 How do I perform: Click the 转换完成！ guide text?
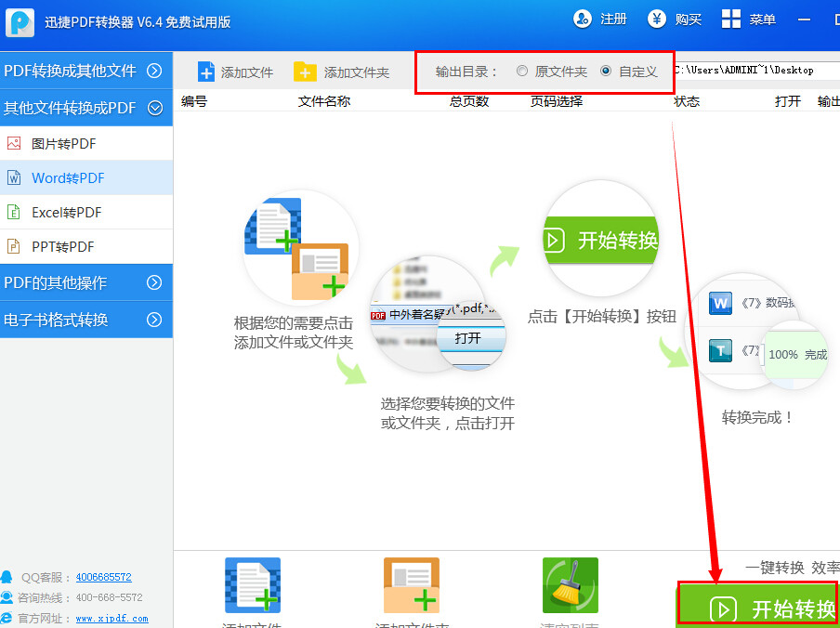tap(757, 418)
